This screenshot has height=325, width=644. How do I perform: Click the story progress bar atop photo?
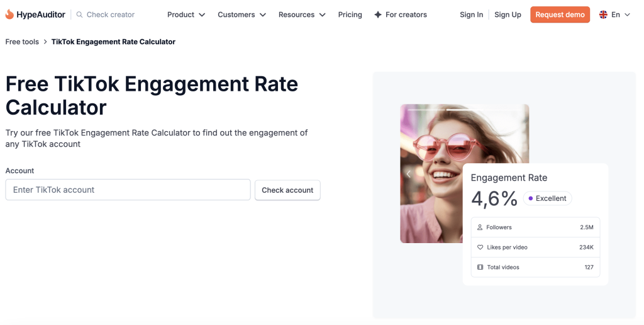tap(465, 110)
